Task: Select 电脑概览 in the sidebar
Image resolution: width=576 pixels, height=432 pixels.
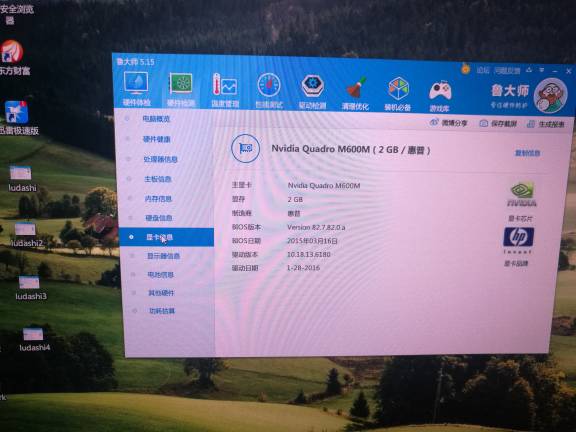Action: click(156, 119)
